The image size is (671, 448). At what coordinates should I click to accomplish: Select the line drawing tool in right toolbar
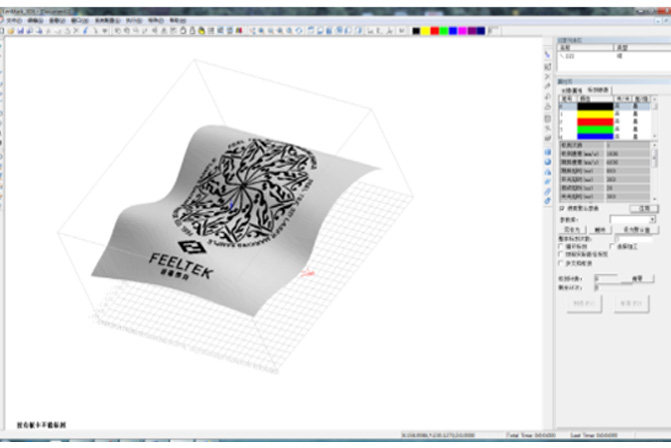548,55
